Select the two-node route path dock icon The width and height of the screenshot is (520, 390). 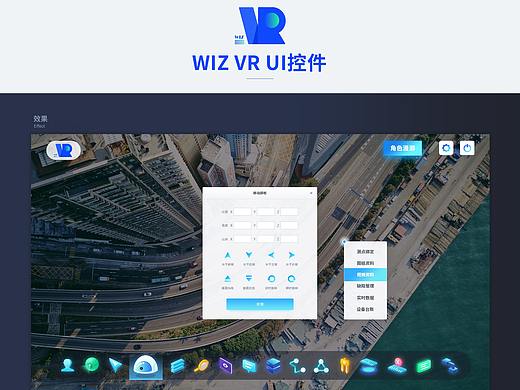pos(297,366)
